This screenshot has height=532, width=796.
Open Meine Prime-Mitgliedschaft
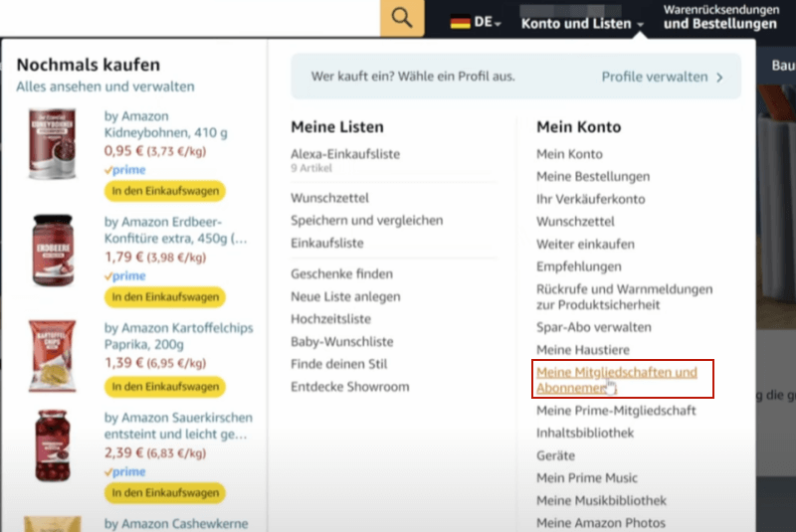click(x=616, y=411)
